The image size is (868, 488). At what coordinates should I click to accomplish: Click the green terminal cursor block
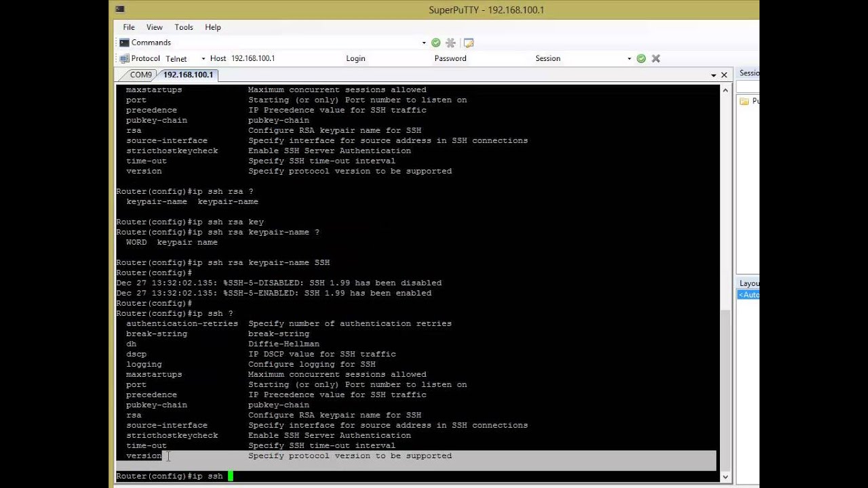pos(231,476)
